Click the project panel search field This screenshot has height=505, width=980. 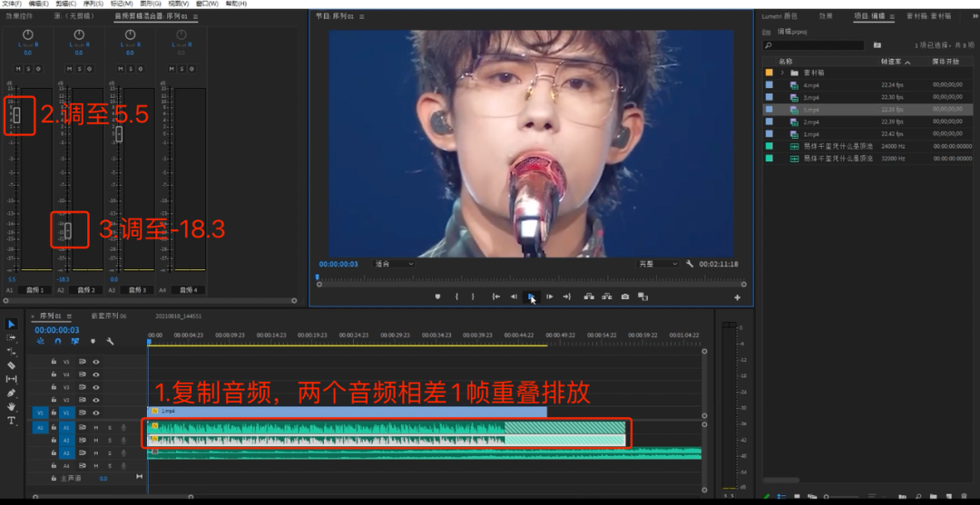point(813,45)
